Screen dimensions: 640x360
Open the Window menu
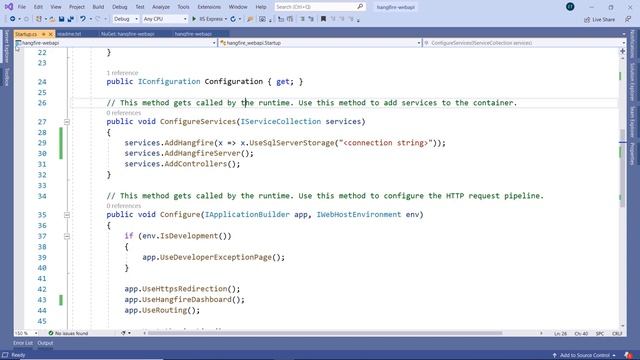coord(238,7)
